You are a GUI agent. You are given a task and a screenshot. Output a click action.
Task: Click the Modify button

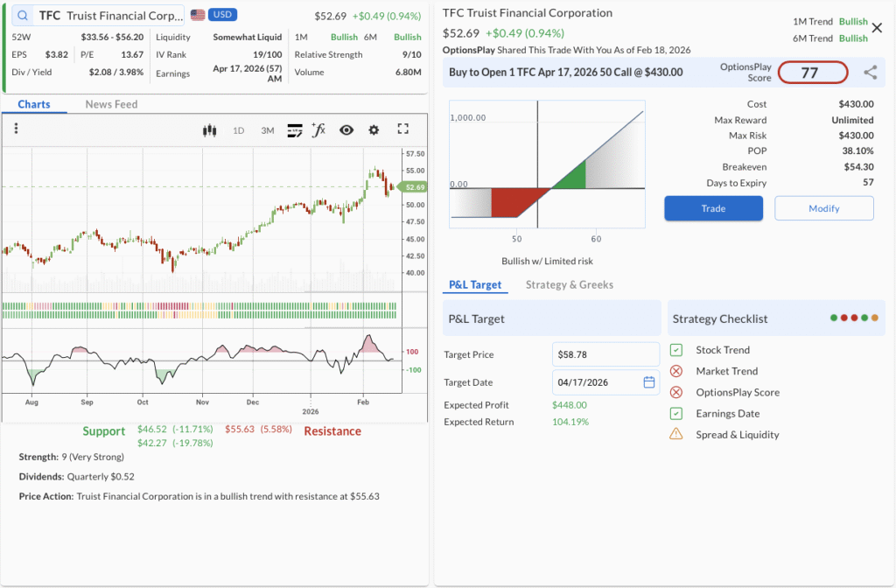coord(823,208)
